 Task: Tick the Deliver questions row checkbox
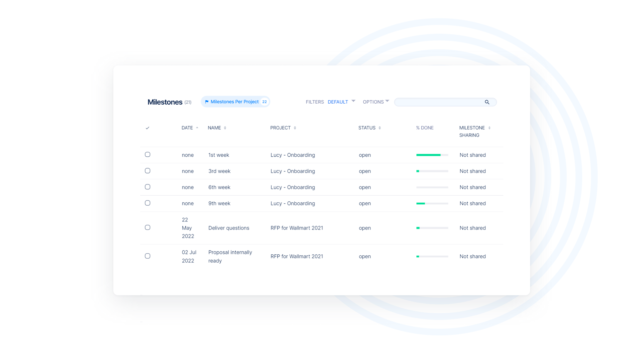click(x=148, y=228)
